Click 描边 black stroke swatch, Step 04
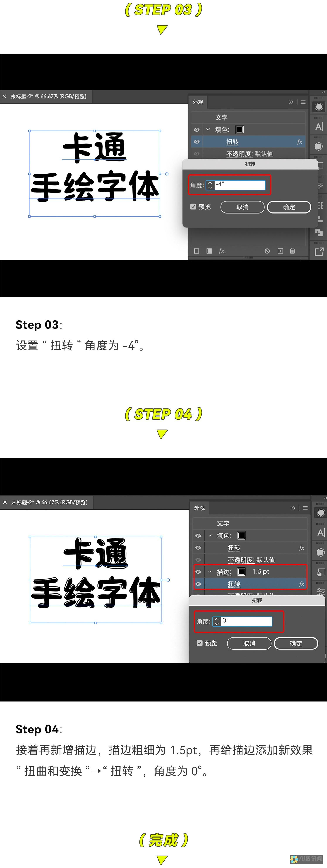This screenshot has height=868, width=327. (241, 572)
